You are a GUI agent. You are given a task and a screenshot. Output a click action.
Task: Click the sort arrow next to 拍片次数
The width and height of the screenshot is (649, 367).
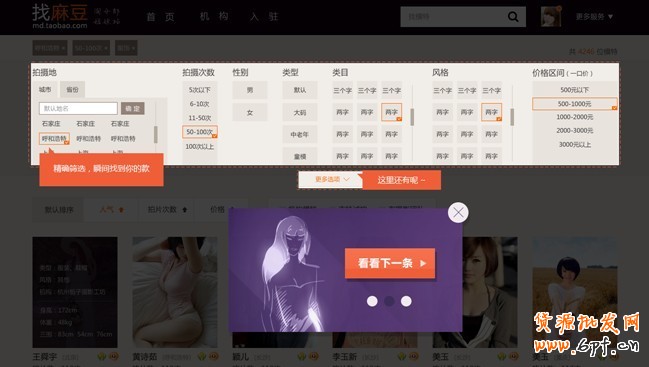point(185,210)
